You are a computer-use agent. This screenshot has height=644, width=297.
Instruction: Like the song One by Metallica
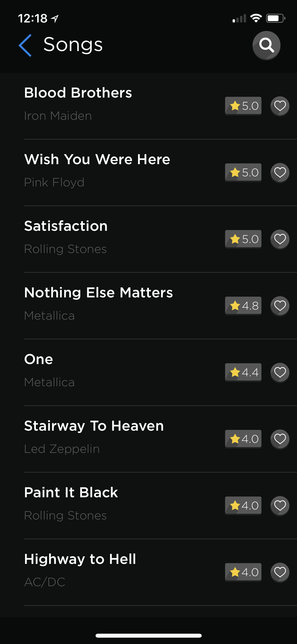point(280,372)
